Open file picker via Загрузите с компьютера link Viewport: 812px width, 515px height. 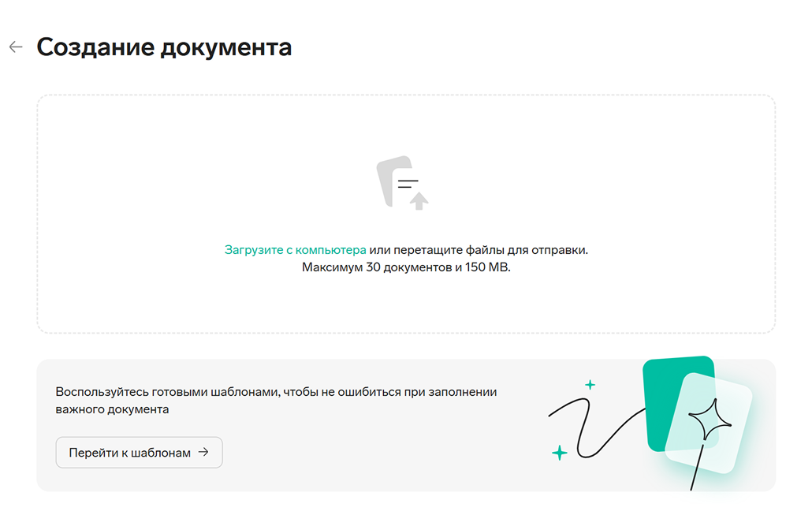295,250
